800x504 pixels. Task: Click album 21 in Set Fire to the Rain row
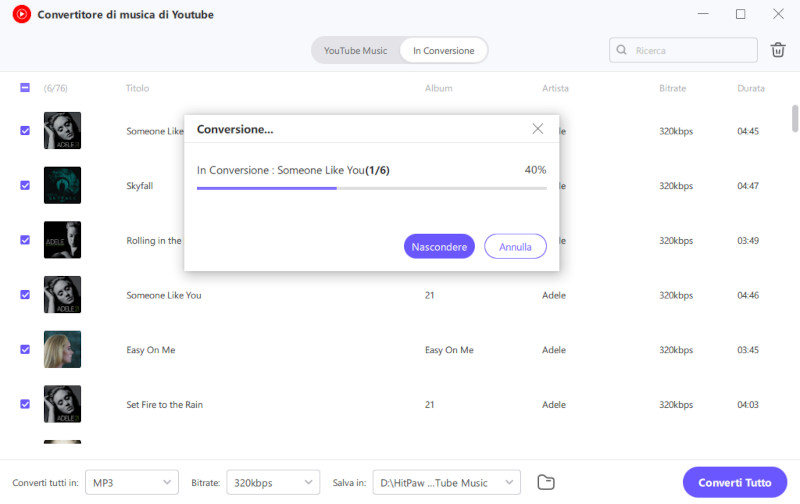coord(429,405)
